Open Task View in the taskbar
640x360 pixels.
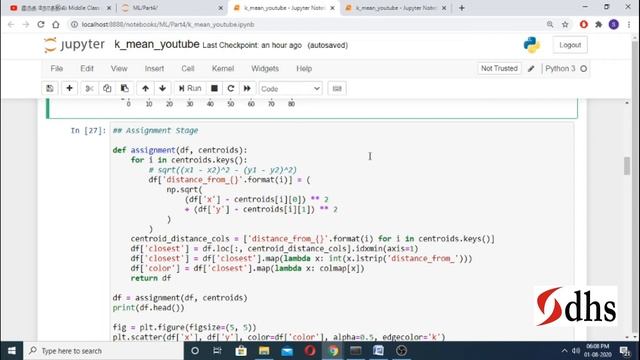pos(217,351)
